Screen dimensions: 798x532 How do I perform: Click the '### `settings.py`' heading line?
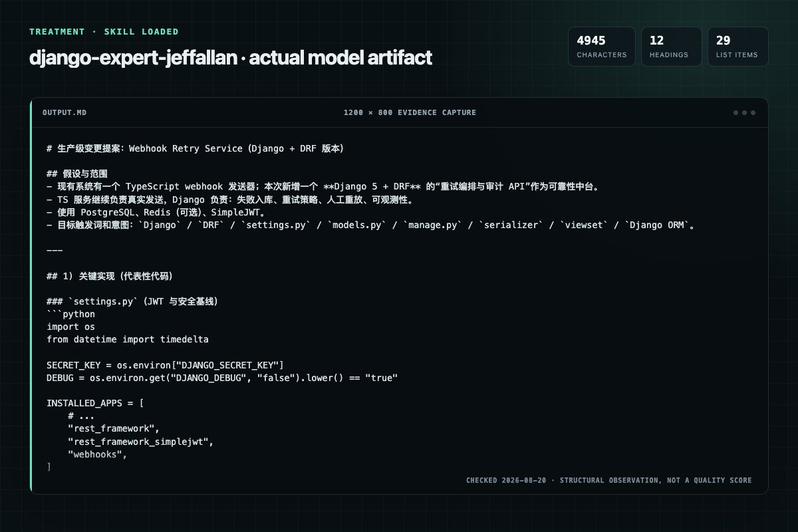[132, 301]
